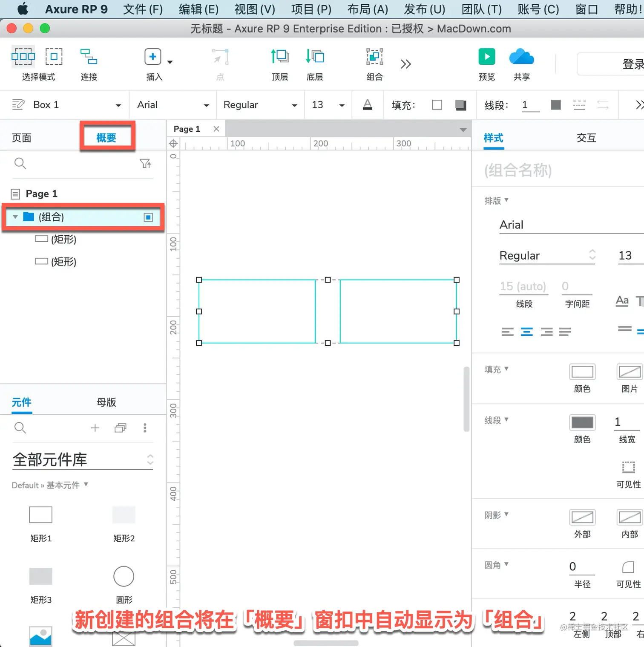
Task: Open the outline sort and filter icon
Action: click(145, 163)
